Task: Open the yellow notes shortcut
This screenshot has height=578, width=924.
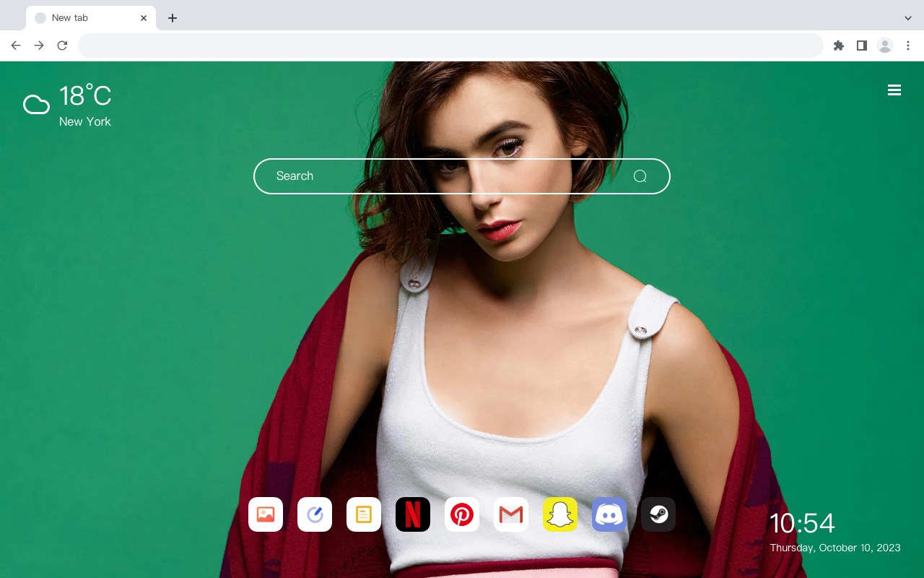Action: [x=364, y=514]
